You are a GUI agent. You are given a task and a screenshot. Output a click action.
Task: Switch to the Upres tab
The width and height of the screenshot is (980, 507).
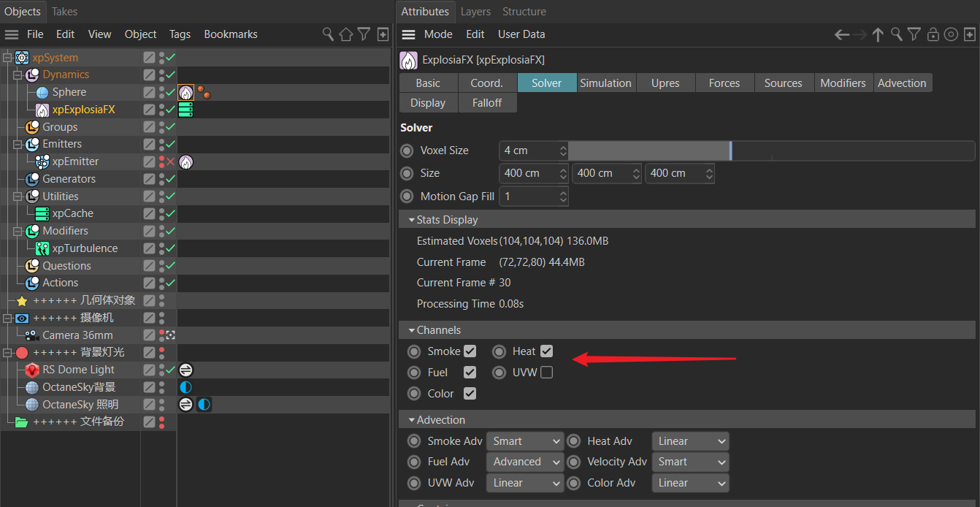665,83
